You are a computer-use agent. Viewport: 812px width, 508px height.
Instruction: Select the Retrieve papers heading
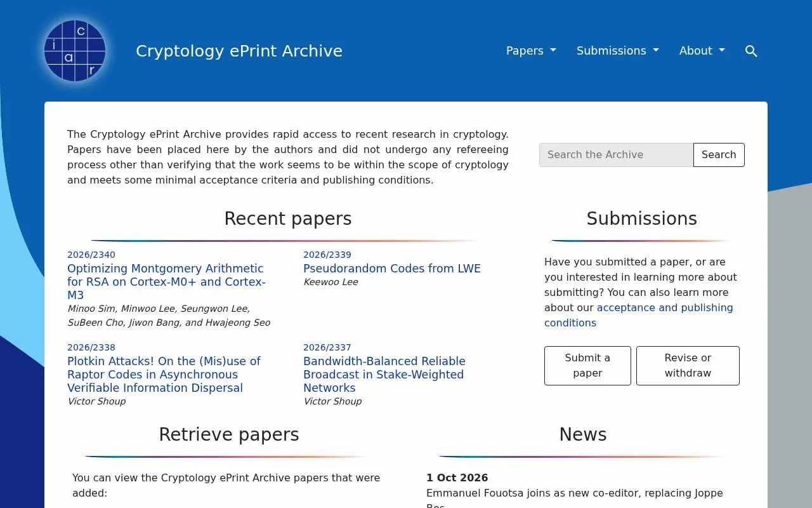(x=229, y=434)
